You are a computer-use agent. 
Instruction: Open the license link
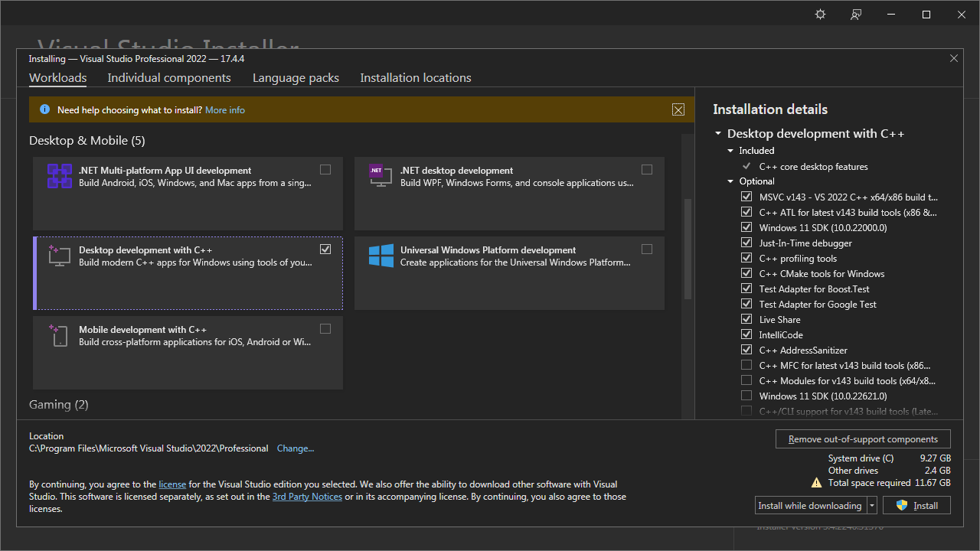[x=172, y=484]
